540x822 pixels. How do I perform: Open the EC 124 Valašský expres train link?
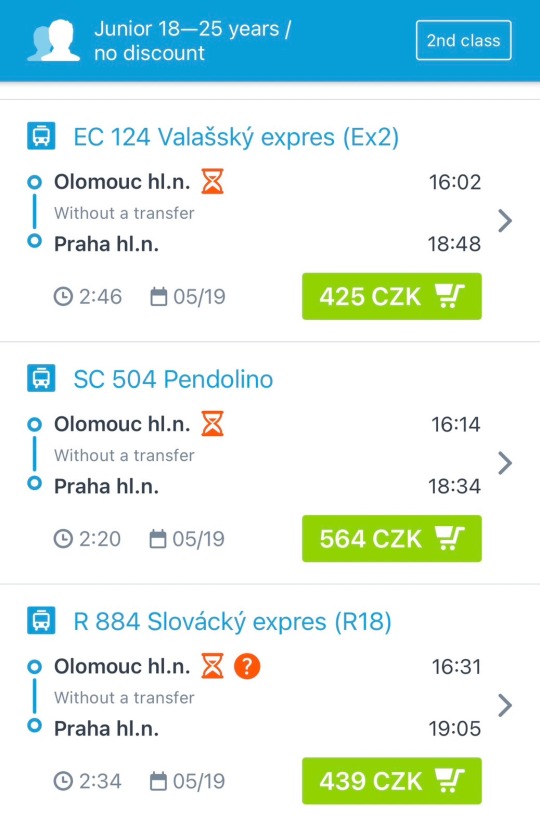tap(236, 137)
